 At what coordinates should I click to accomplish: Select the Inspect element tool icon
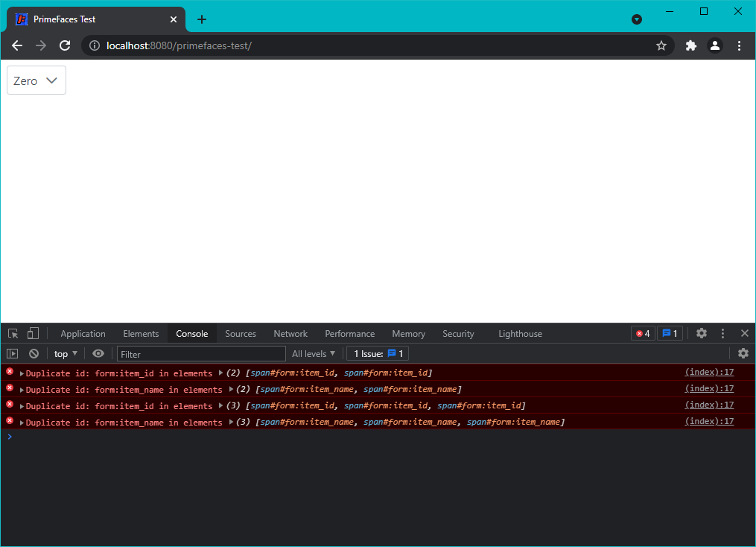coord(12,333)
